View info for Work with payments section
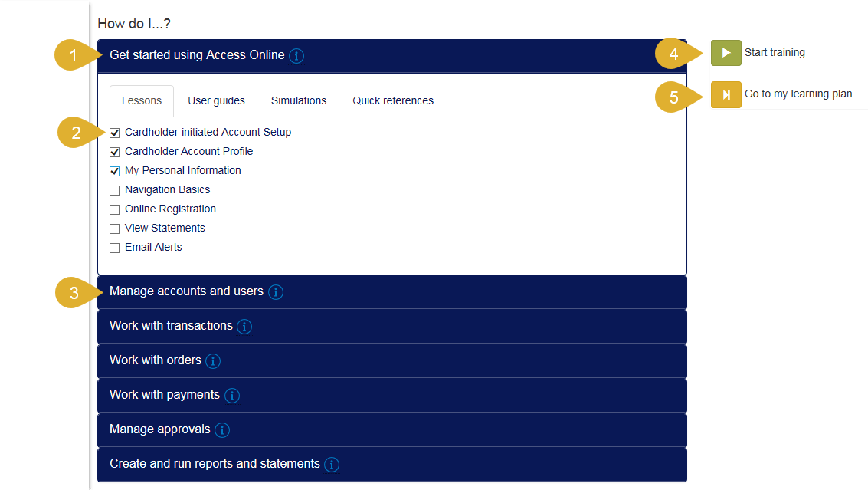Screen dimensions: 868x490 232,395
